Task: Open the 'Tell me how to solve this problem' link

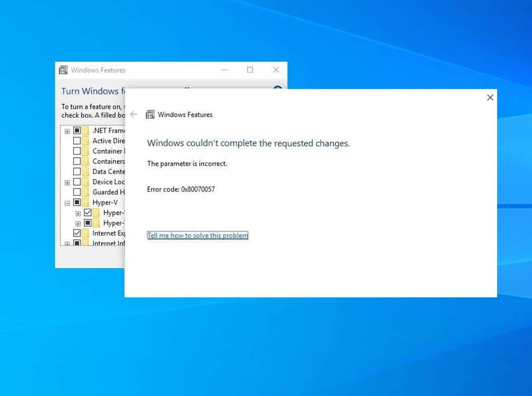Action: click(198, 235)
